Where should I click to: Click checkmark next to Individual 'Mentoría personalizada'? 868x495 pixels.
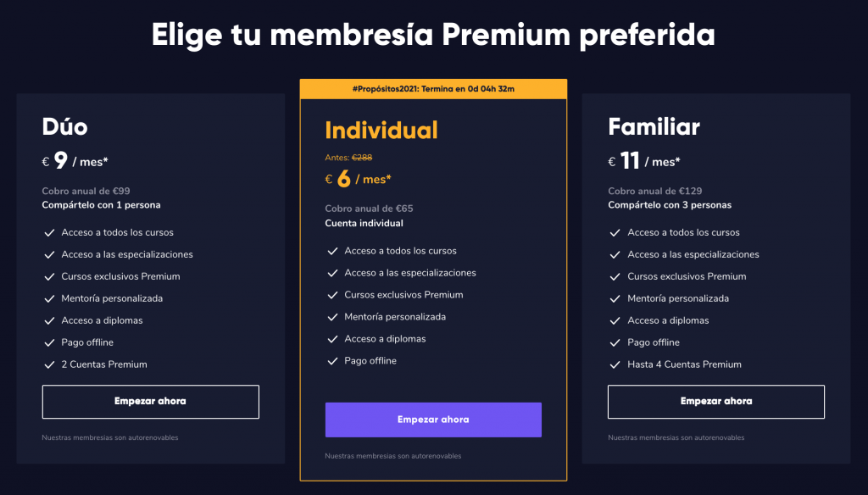pos(331,317)
